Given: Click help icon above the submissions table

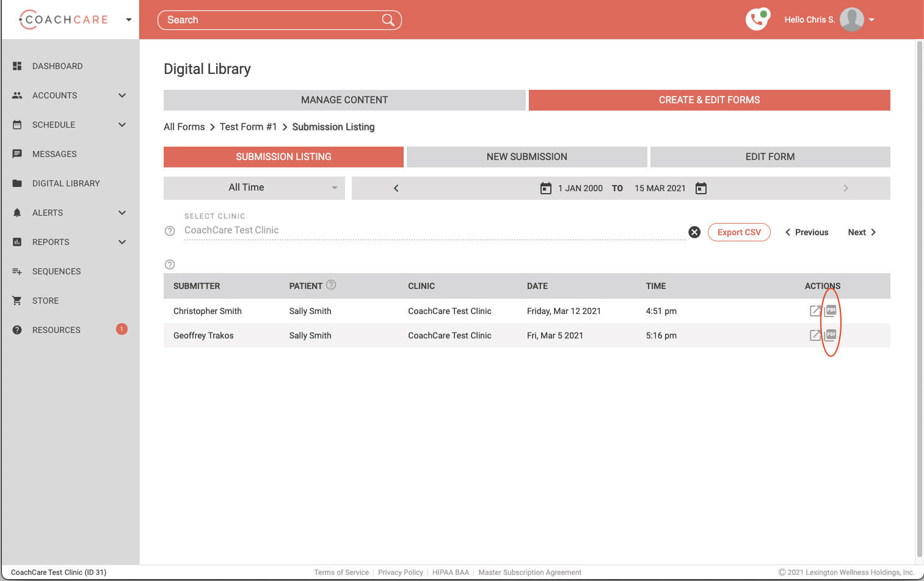Looking at the screenshot, I should coord(170,265).
